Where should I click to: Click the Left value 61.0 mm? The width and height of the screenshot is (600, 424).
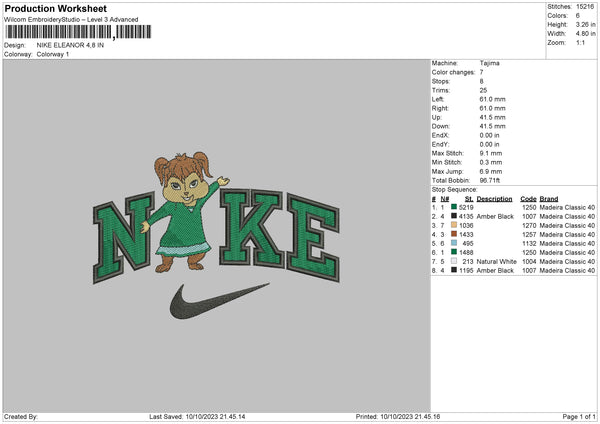coord(492,99)
